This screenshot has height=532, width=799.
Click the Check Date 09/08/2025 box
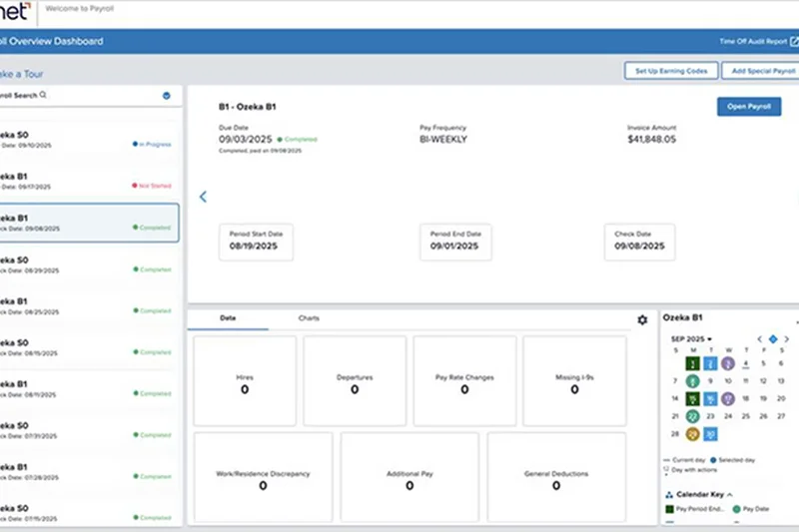point(639,242)
